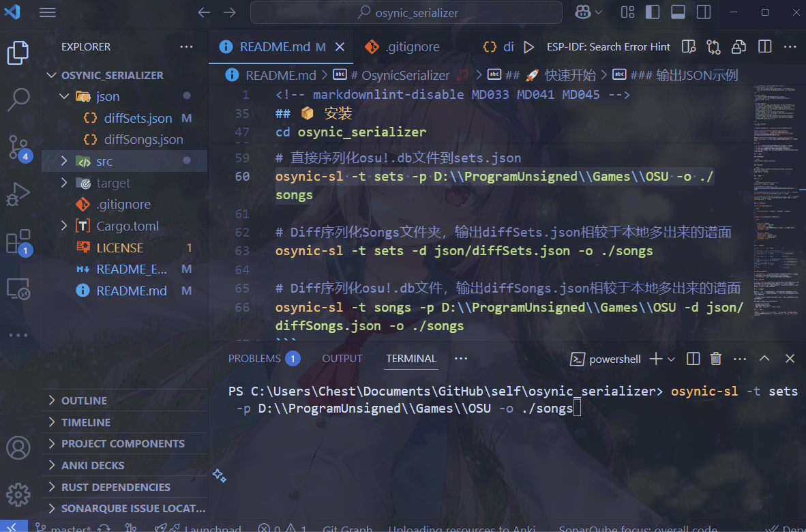Kill terminal with the trash icon
806x532 pixels.
click(x=715, y=359)
